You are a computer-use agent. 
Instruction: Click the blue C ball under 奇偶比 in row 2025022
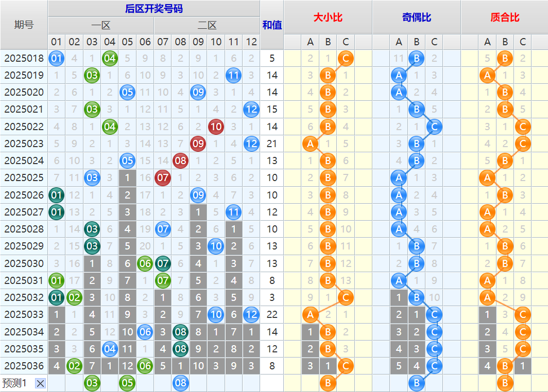pos(434,127)
